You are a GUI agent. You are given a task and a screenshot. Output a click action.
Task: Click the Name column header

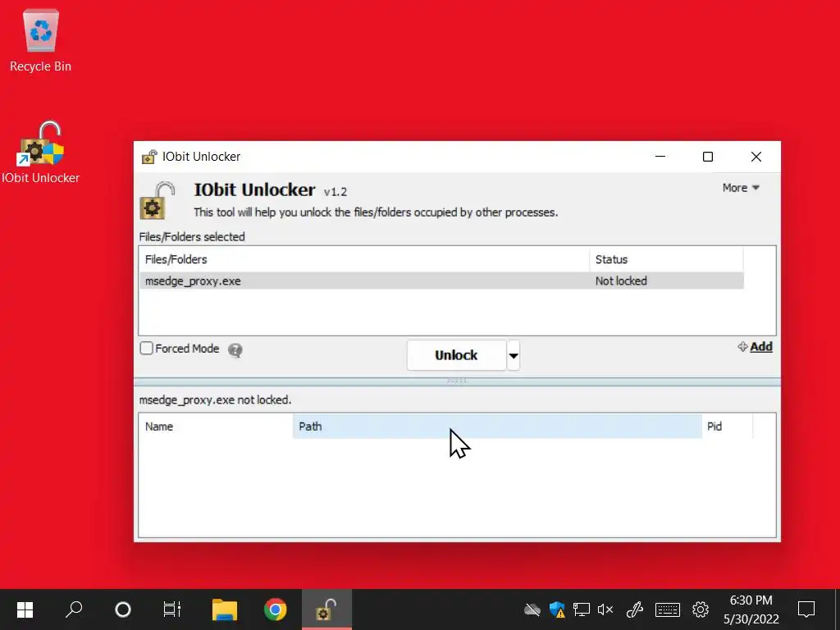(x=216, y=427)
